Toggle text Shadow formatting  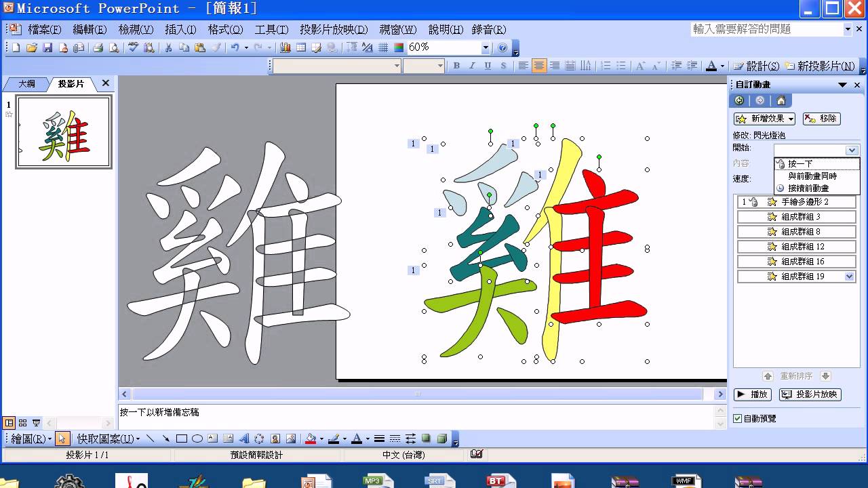point(503,66)
